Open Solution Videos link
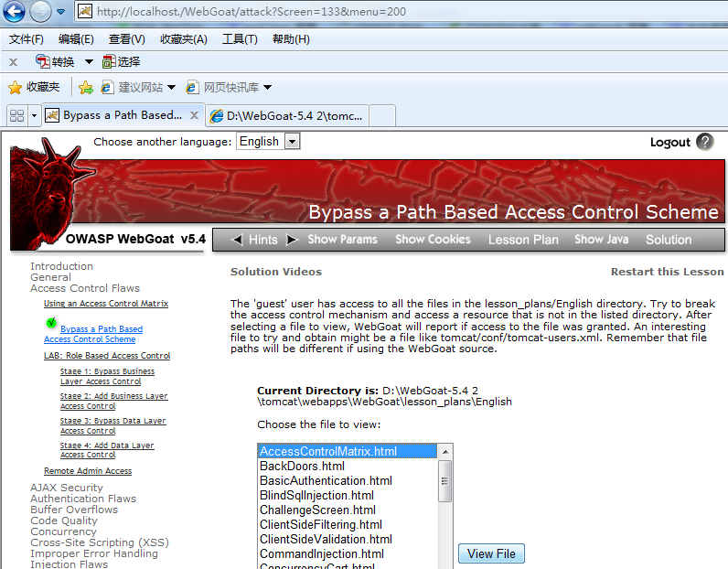 tap(276, 272)
